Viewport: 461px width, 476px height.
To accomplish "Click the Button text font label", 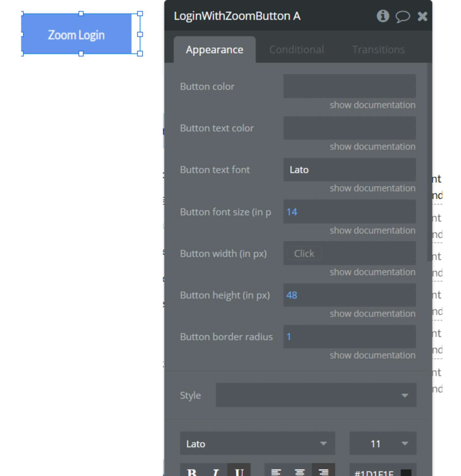I will tap(215, 170).
